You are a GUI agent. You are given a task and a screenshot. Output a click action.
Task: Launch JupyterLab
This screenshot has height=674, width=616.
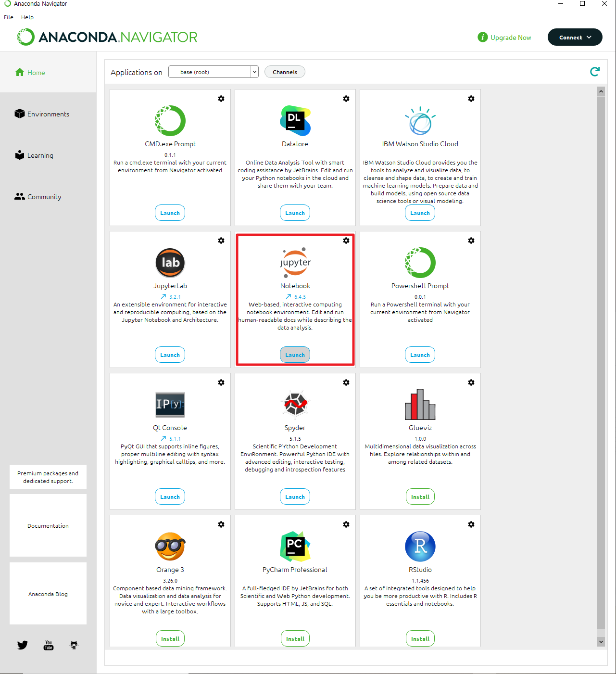170,355
